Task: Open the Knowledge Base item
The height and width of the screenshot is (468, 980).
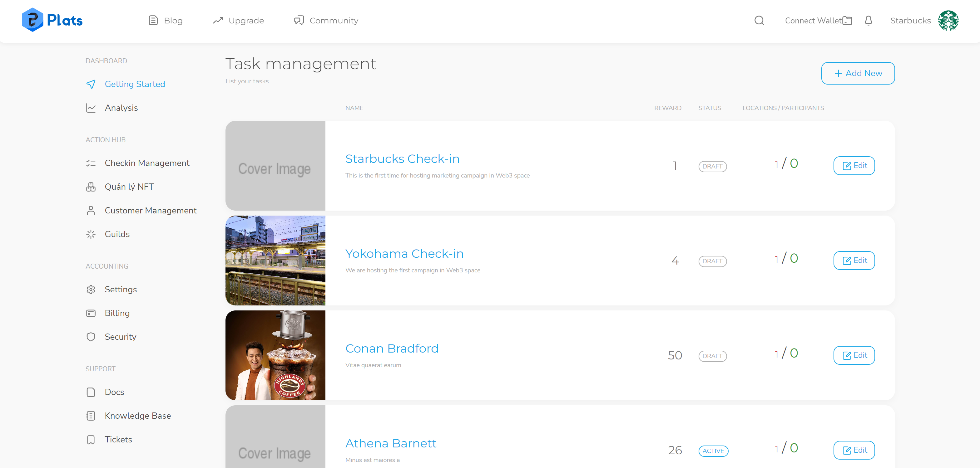Action: click(x=137, y=416)
